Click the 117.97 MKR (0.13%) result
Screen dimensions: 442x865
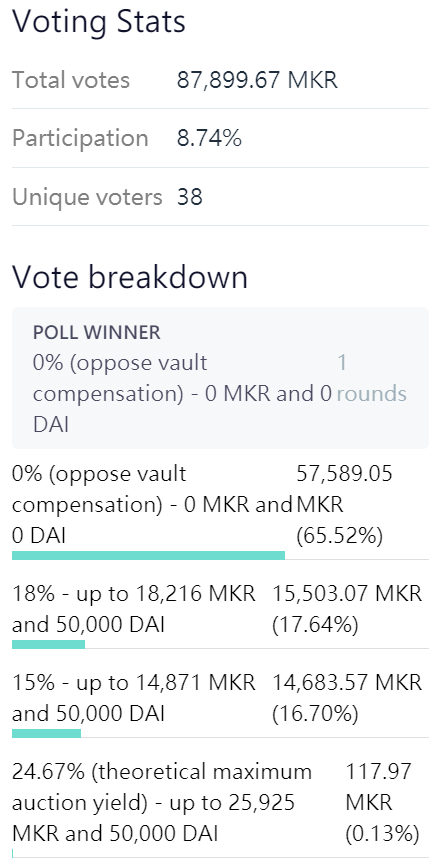(382, 802)
